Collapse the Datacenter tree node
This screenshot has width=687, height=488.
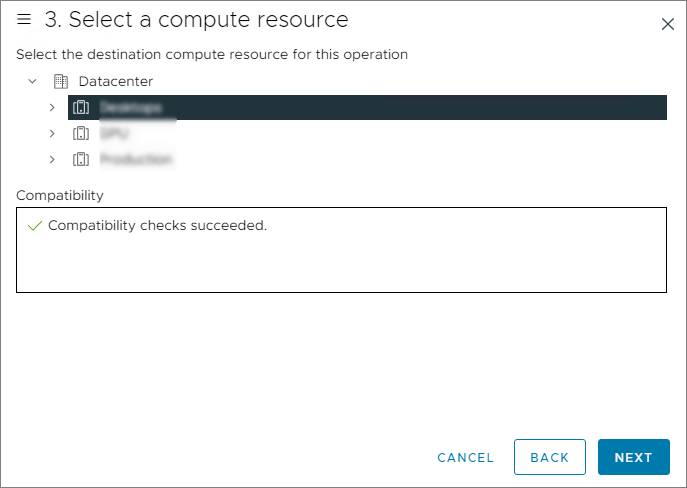(x=32, y=81)
